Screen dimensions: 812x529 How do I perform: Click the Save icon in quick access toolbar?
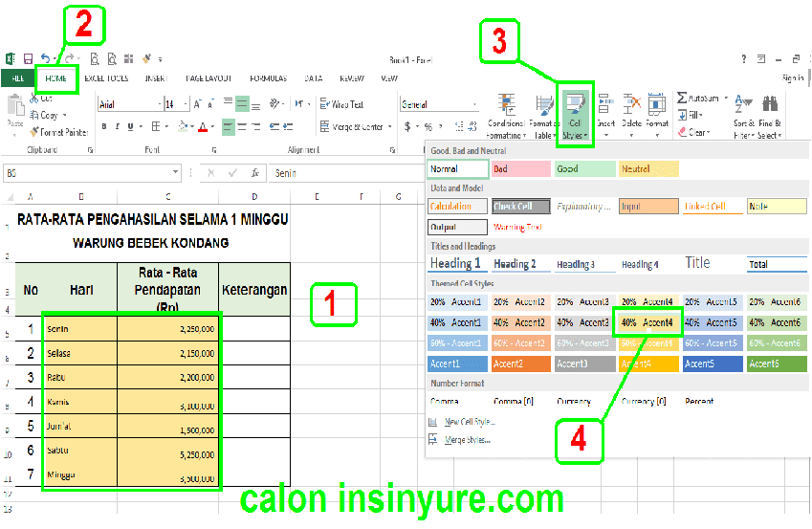(28, 59)
